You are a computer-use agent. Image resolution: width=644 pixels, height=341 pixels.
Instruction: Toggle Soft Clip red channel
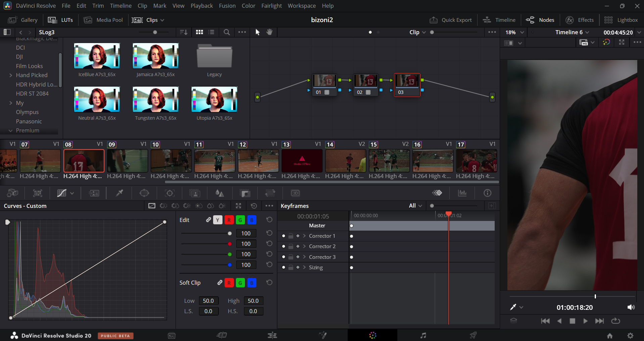pos(229,283)
